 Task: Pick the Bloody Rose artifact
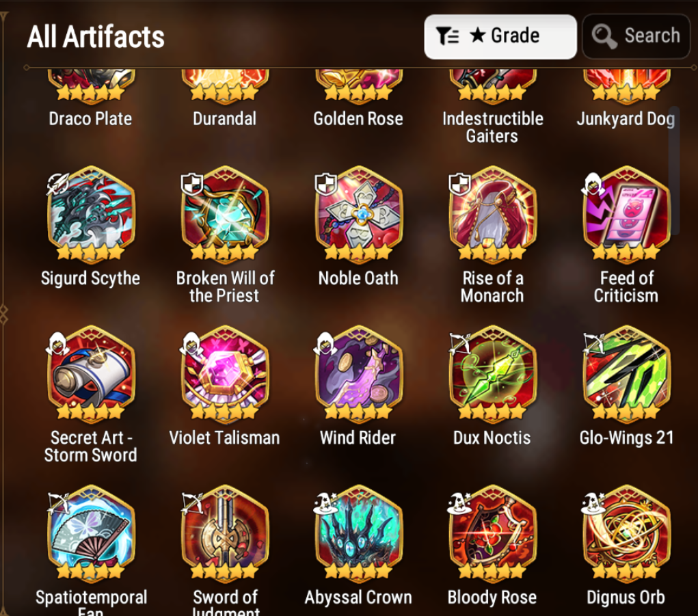[x=493, y=533]
